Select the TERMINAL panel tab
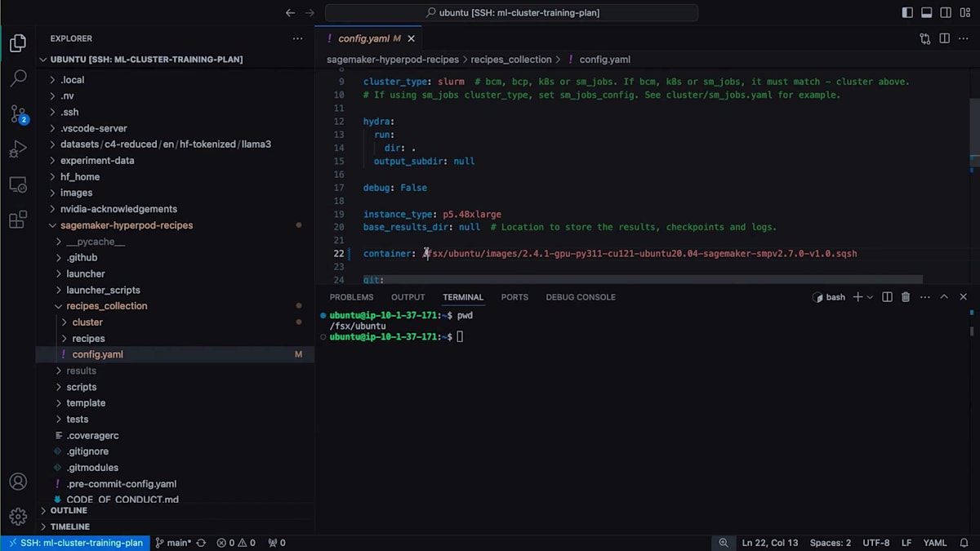The image size is (980, 551). 463,297
